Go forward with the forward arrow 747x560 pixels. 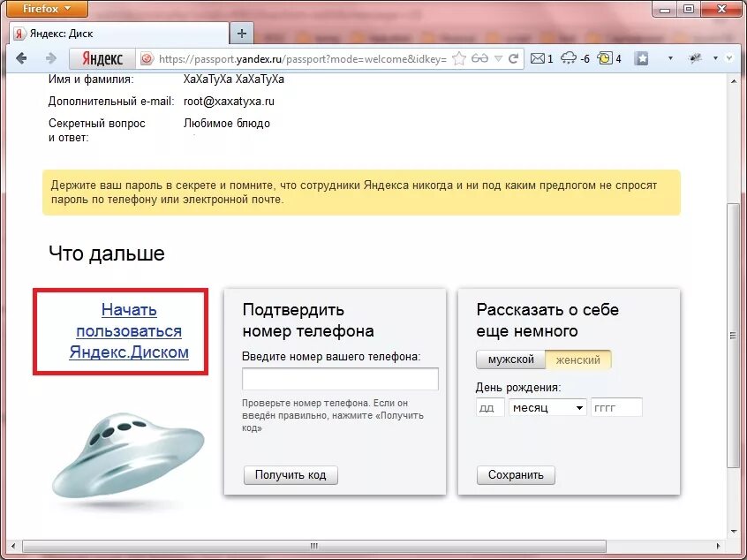click(50, 58)
